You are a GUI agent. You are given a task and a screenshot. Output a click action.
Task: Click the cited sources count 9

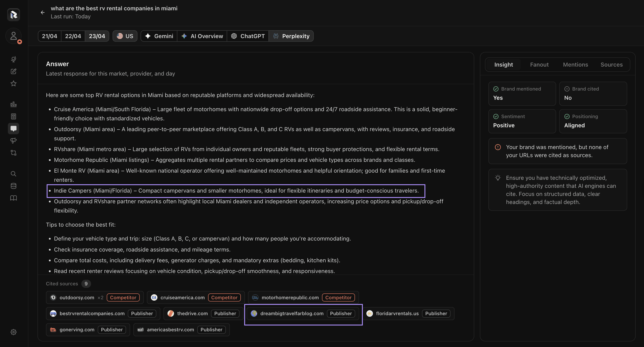(x=86, y=284)
